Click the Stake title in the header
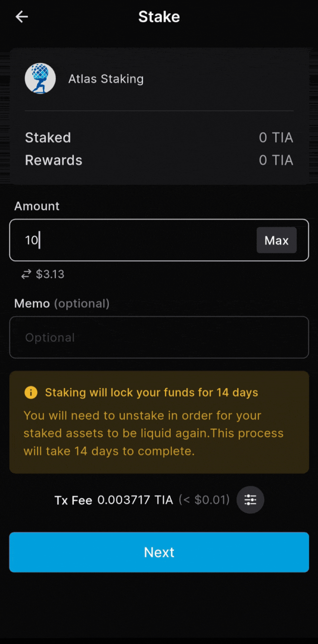This screenshot has height=644, width=318. coord(159,16)
